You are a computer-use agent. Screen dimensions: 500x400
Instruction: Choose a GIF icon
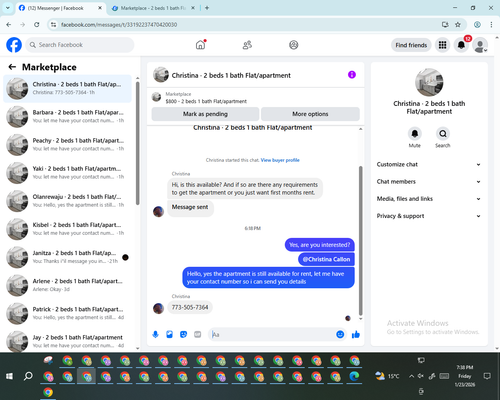[198, 334]
